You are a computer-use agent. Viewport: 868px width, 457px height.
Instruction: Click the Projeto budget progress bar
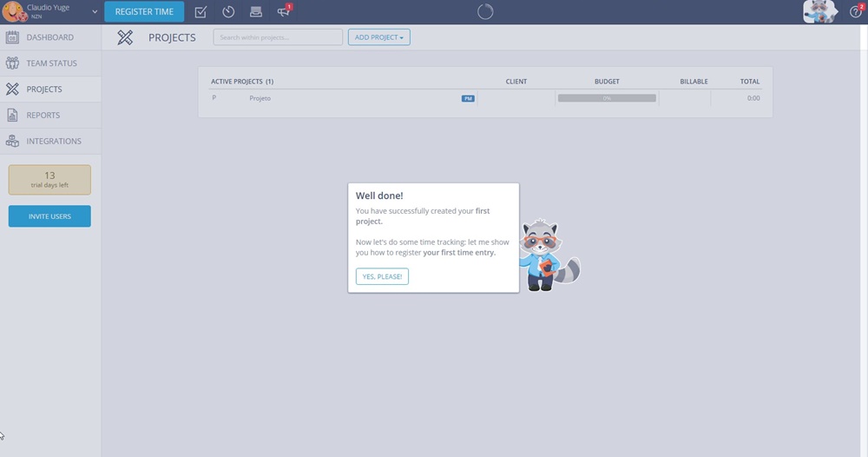pos(607,98)
